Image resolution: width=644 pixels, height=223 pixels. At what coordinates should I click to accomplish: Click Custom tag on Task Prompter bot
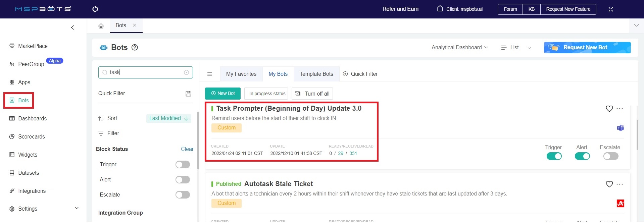227,128
